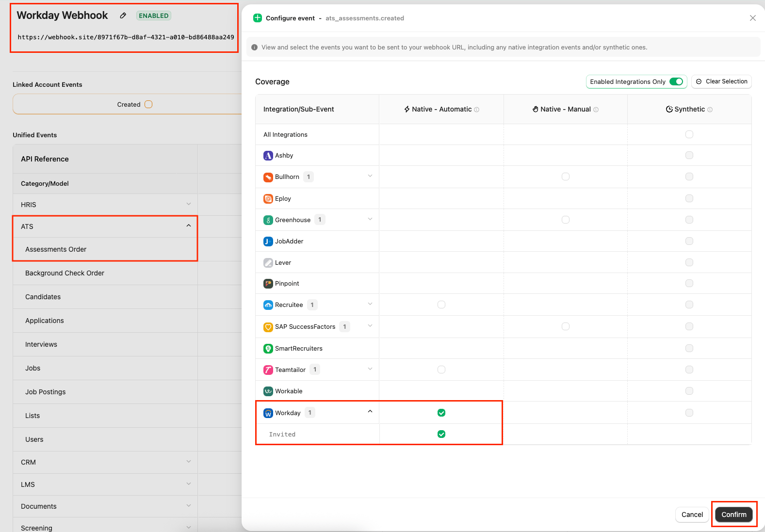
Task: Click the lightning bolt Native - Automatic icon
Action: 407,109
